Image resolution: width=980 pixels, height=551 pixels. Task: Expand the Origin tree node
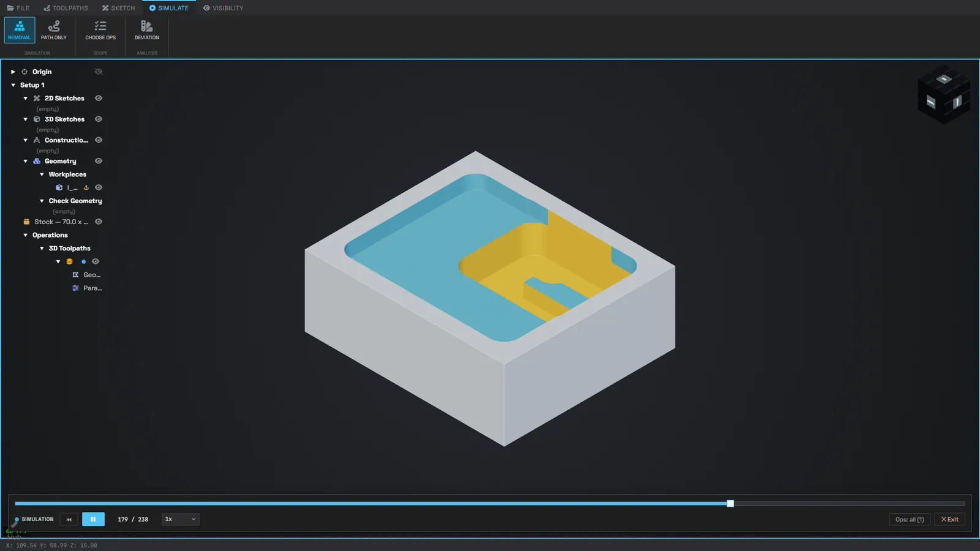click(13, 72)
